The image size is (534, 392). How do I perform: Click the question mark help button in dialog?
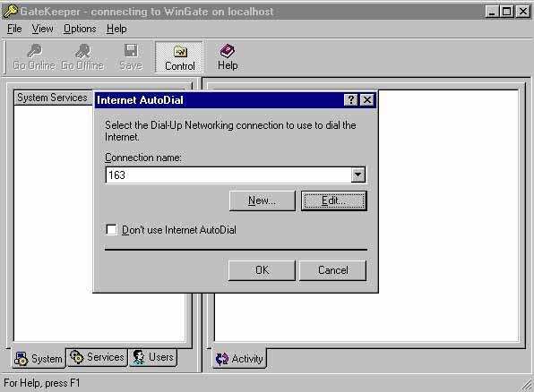[x=351, y=100]
